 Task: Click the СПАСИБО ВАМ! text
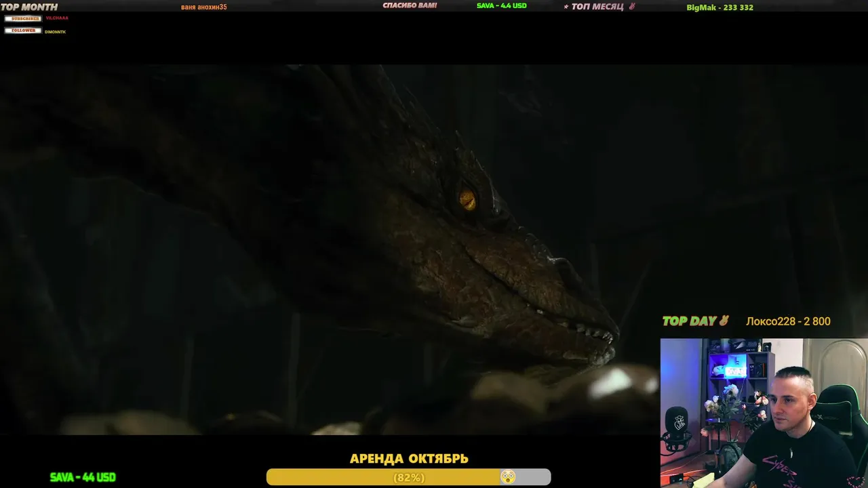tap(410, 5)
